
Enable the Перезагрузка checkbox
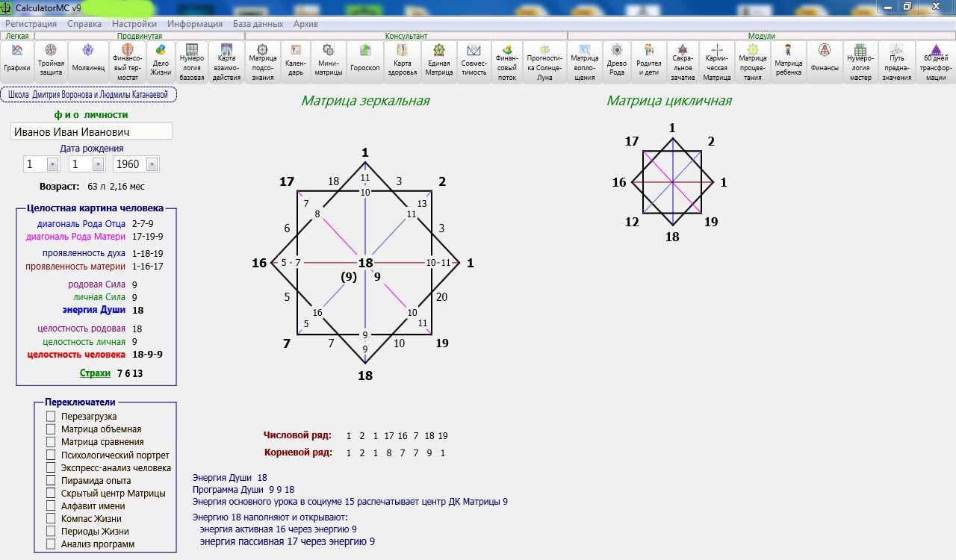pos(51,417)
